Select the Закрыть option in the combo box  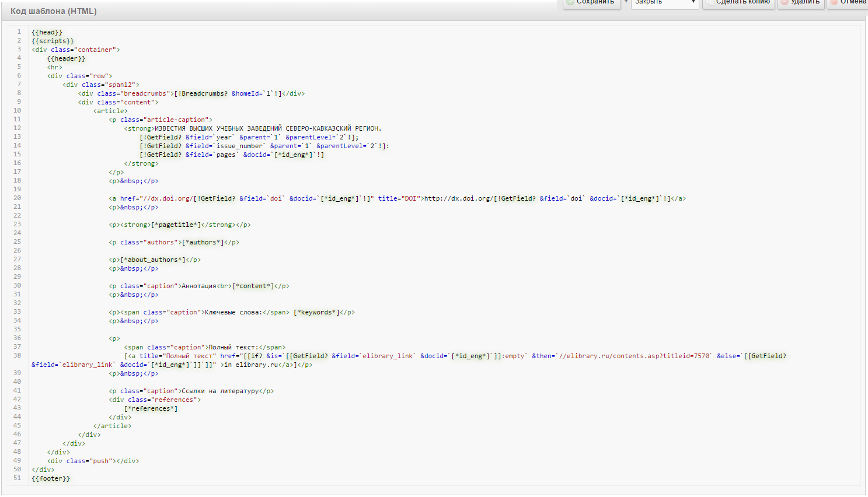pos(665,3)
